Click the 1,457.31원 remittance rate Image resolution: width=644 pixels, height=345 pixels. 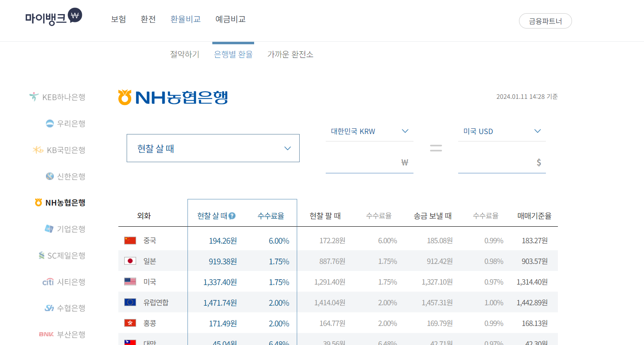437,303
